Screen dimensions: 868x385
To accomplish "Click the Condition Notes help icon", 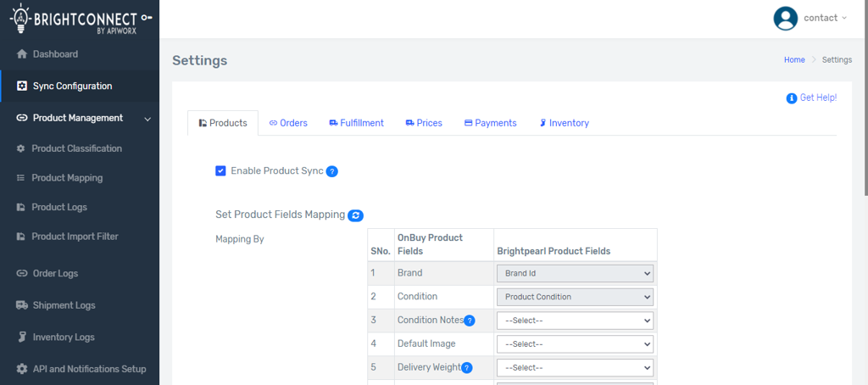I will [x=470, y=321].
